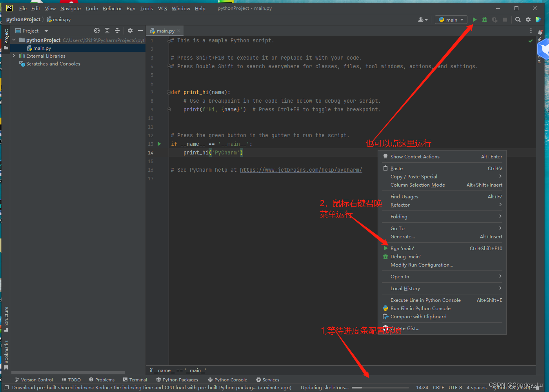The image size is (549, 392).
Task: Click the CRLF line separator in status bar
Action: [438, 388]
